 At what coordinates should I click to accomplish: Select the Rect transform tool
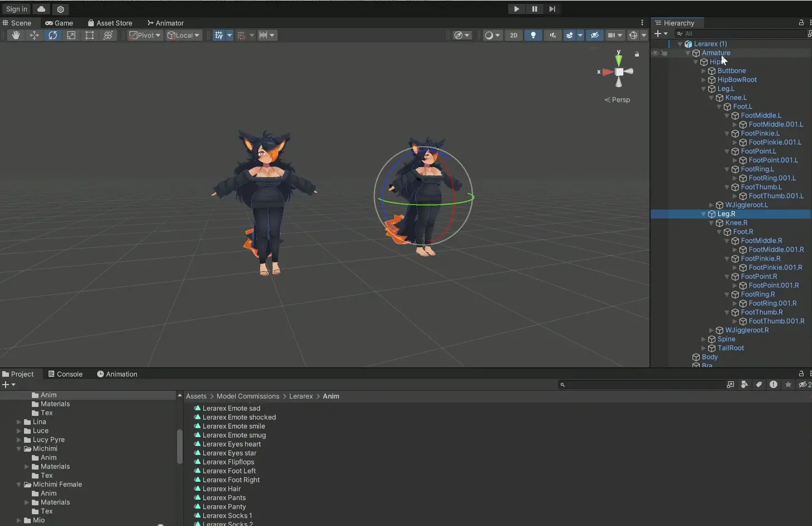(x=89, y=35)
